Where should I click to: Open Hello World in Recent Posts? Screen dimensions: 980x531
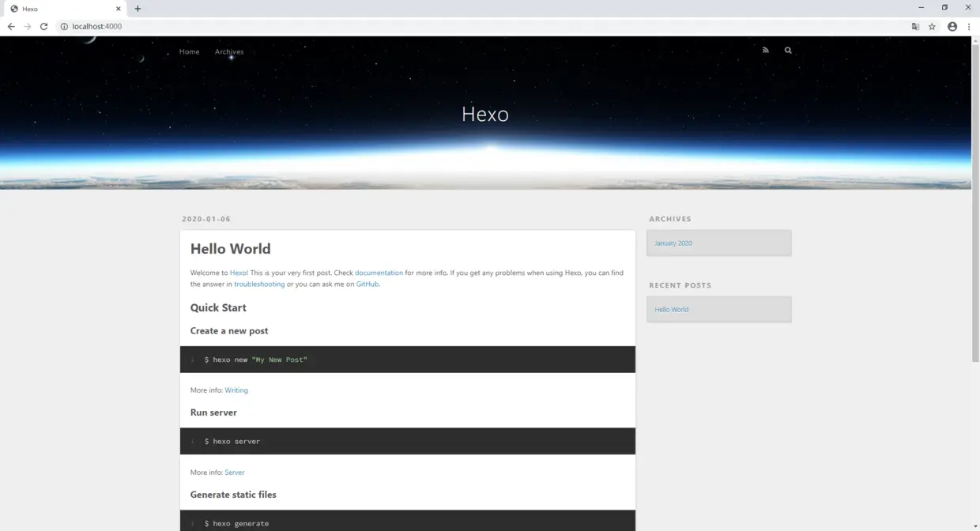coord(672,310)
